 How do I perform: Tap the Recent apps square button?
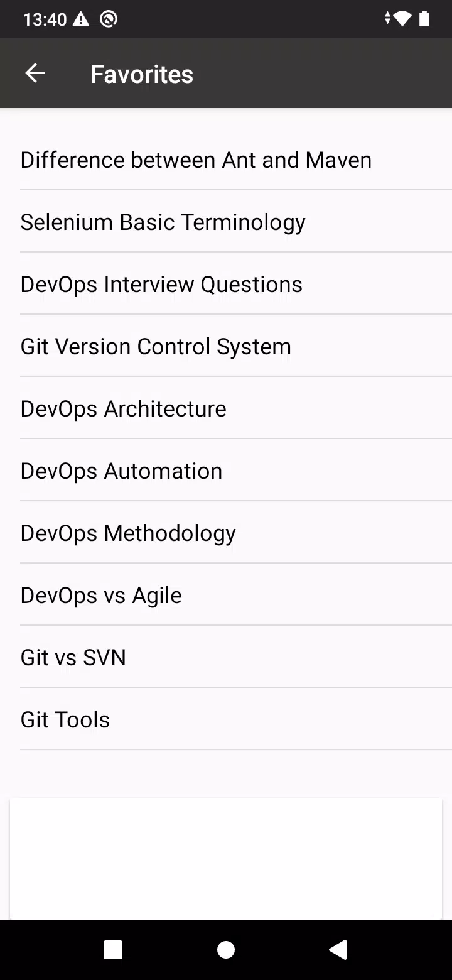(113, 950)
